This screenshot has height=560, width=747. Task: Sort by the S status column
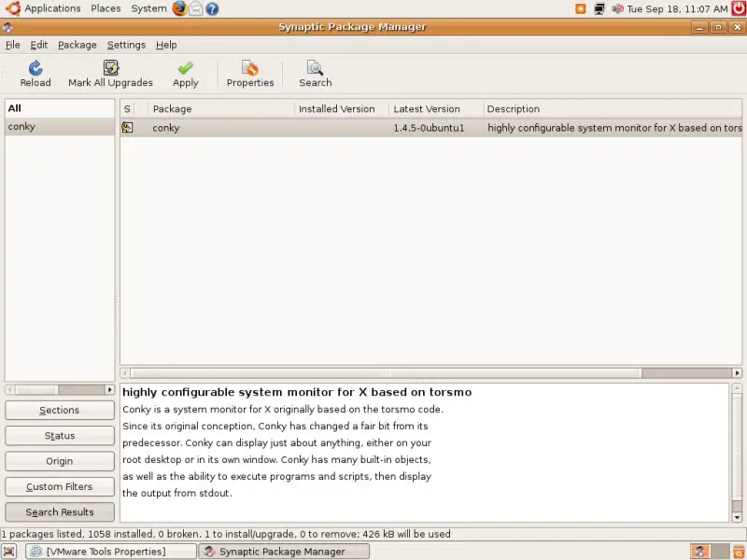(x=127, y=109)
